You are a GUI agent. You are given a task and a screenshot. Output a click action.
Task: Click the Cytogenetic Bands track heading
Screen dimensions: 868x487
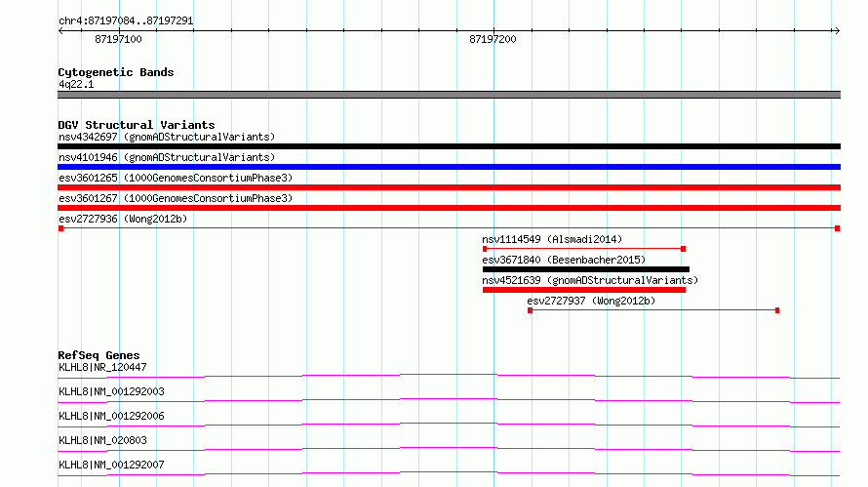point(116,72)
